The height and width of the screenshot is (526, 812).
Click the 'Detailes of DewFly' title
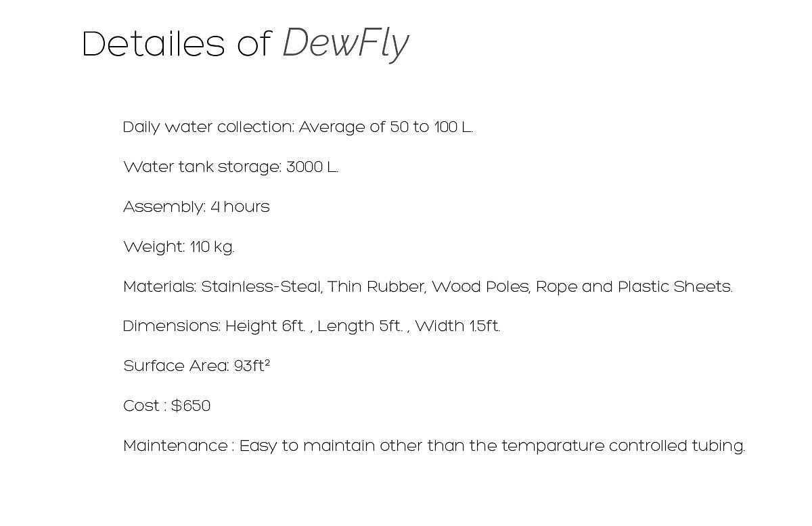(245, 44)
